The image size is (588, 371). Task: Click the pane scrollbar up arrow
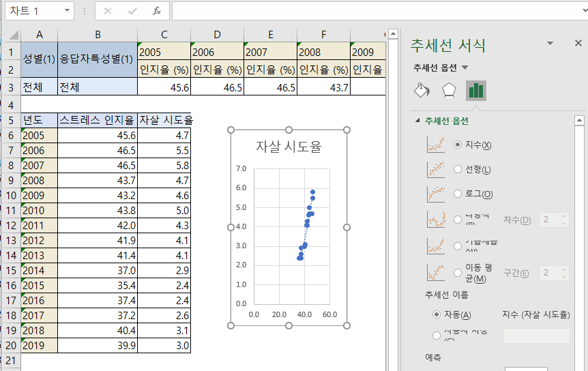[579, 121]
